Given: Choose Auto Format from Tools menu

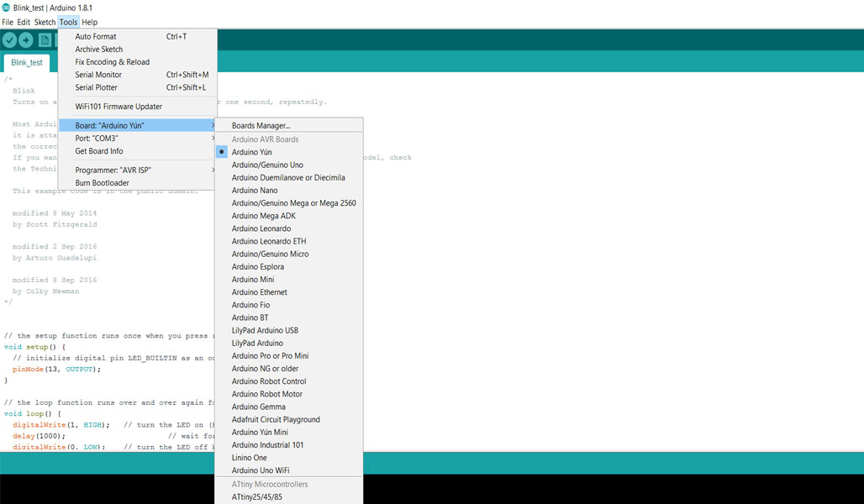Looking at the screenshot, I should [137, 36].
